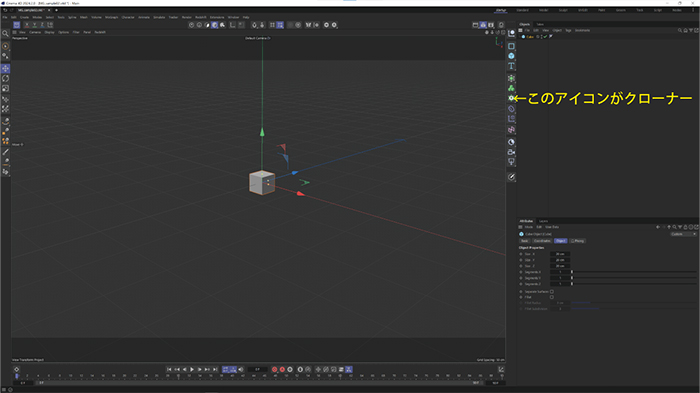
Task: Select the Move tool in left toolbar
Action: click(5, 68)
